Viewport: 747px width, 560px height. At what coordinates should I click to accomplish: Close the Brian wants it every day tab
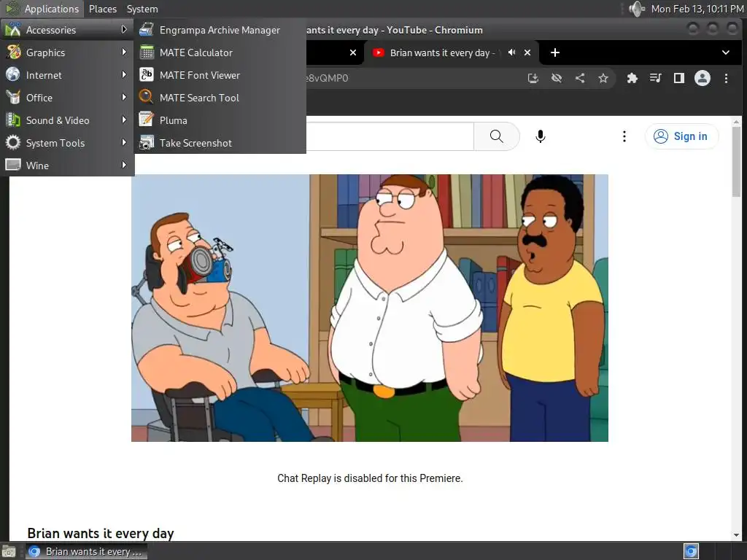[x=527, y=52]
